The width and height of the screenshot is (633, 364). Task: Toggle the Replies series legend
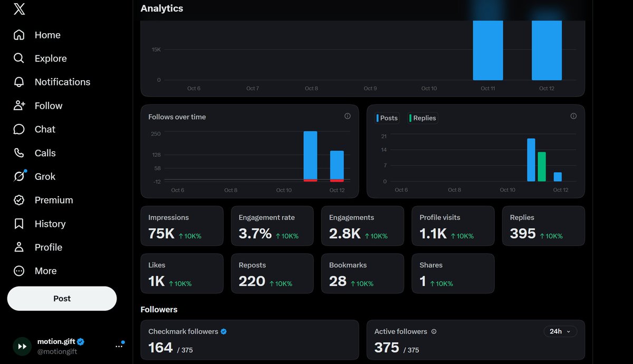coord(423,118)
